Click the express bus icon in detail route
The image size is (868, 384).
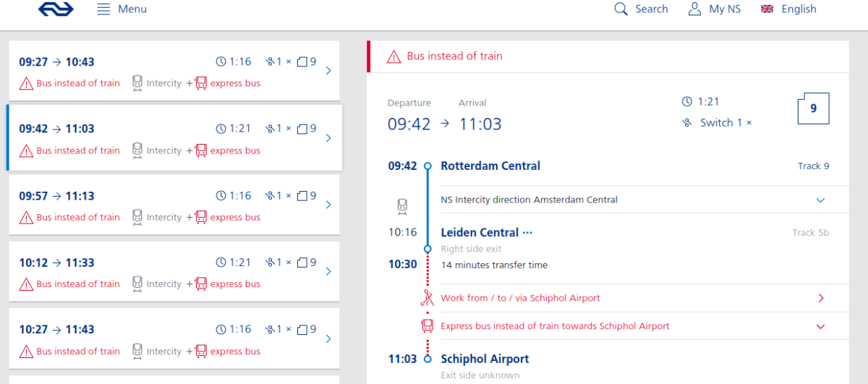point(427,326)
